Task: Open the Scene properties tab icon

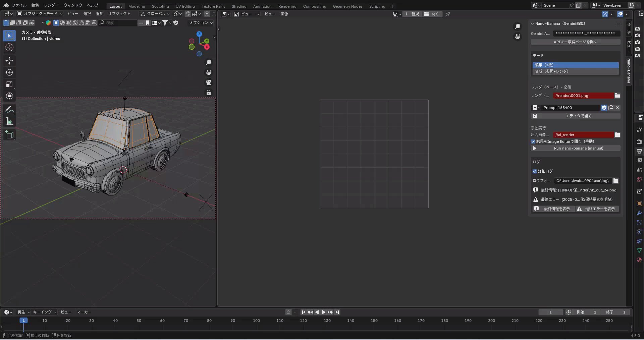Action: [639, 170]
